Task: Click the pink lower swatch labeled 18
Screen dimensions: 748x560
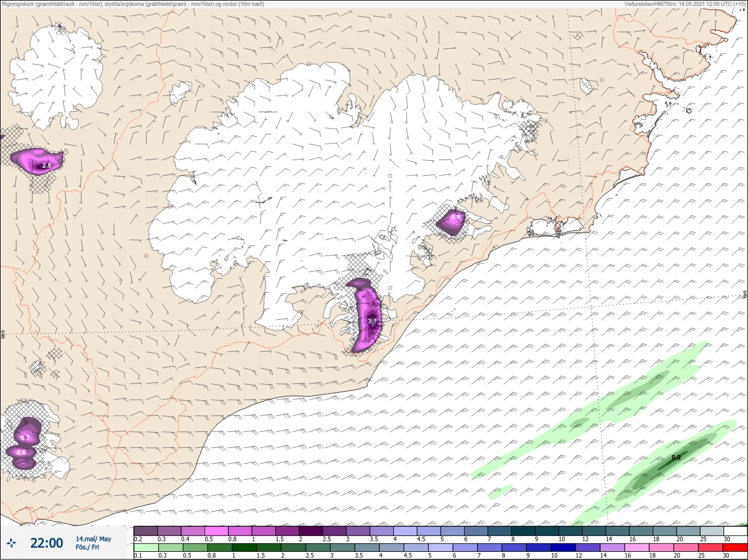Action: pos(663,548)
